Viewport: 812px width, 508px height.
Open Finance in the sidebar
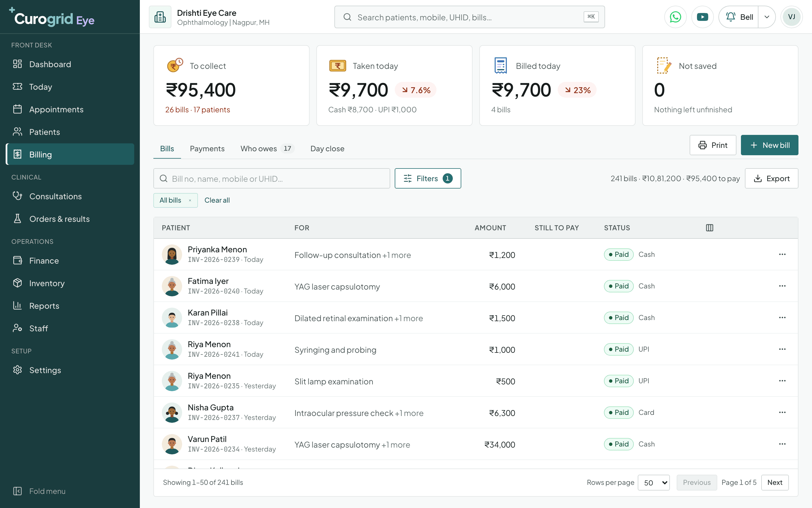click(70, 261)
